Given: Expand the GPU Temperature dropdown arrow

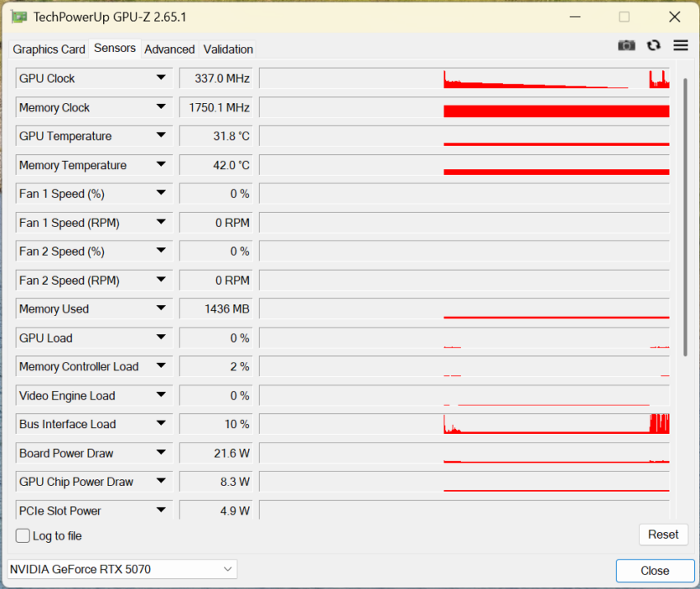Looking at the screenshot, I should pyautogui.click(x=161, y=136).
